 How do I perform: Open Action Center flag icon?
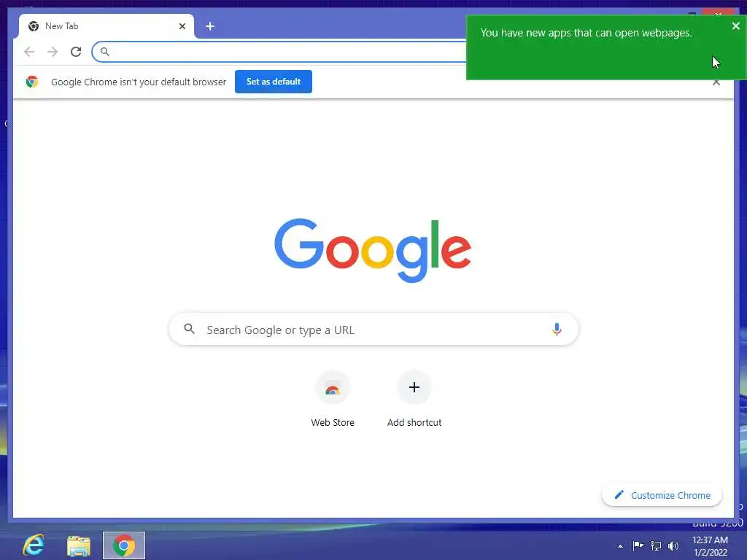pos(638,545)
